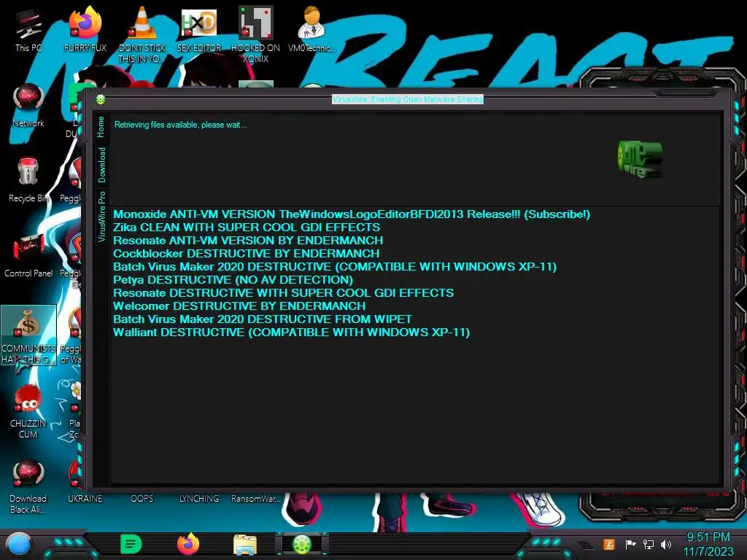The height and width of the screenshot is (560, 747).
Task: Launch Firefox from the taskbar
Action: click(188, 544)
